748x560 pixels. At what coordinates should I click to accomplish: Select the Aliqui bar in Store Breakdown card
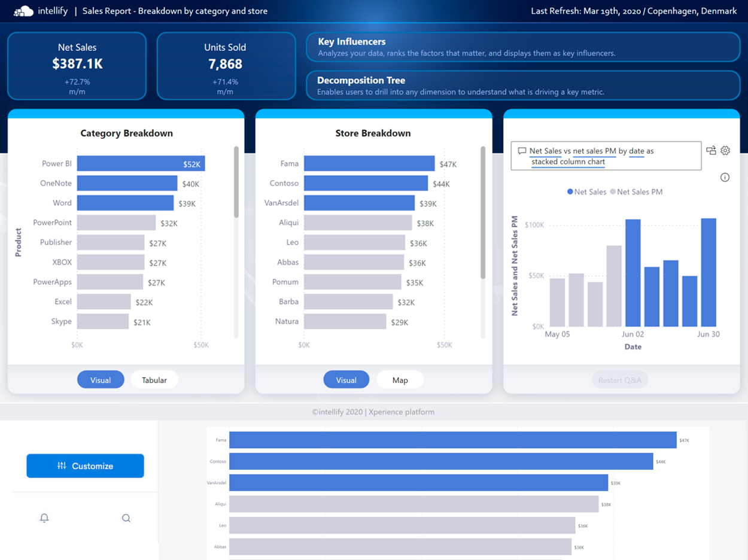click(x=358, y=223)
